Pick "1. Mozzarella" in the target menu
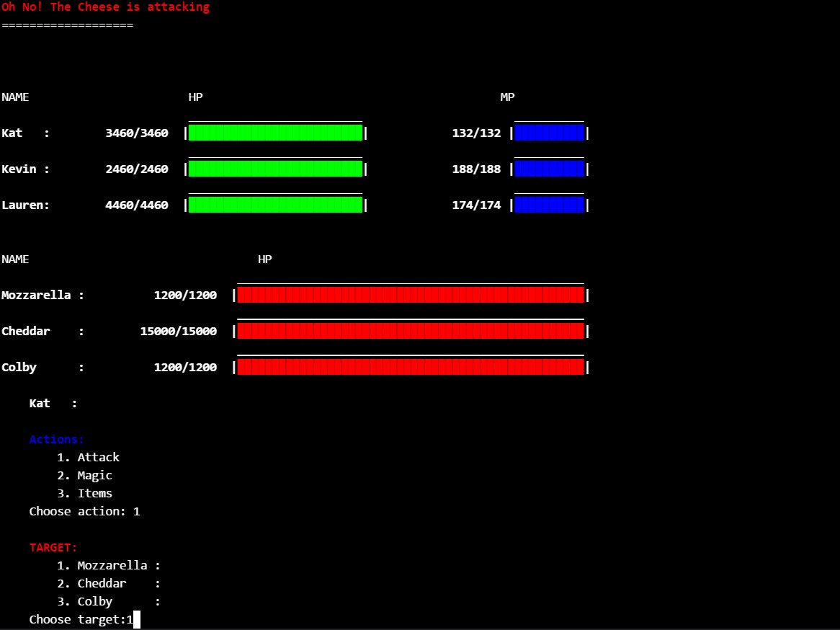Image resolution: width=840 pixels, height=630 pixels. [109, 566]
